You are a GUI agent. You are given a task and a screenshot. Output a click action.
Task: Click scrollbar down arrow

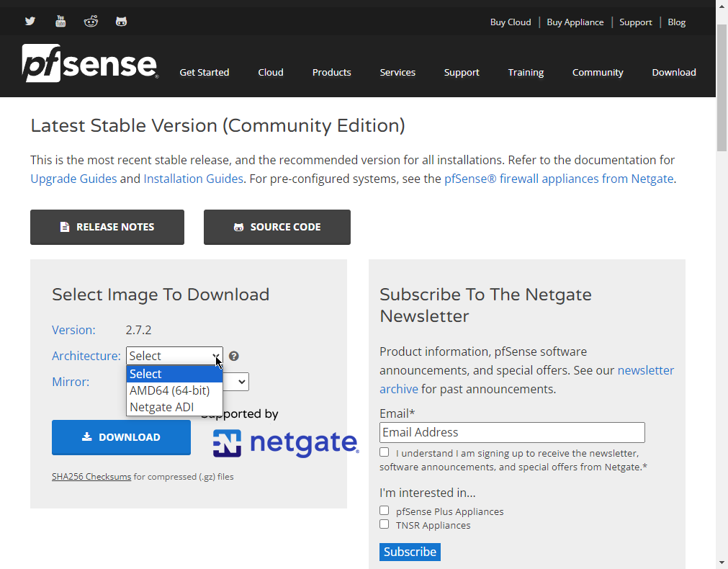click(x=722, y=564)
